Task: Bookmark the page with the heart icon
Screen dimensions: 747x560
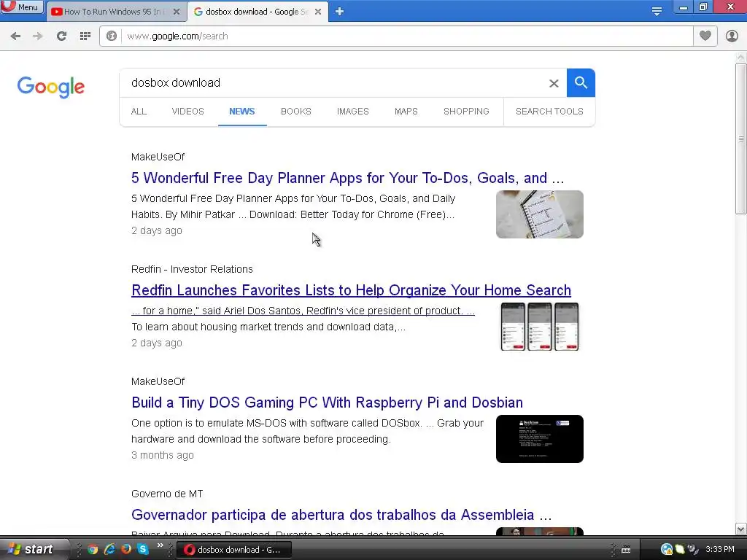Action: [x=705, y=36]
